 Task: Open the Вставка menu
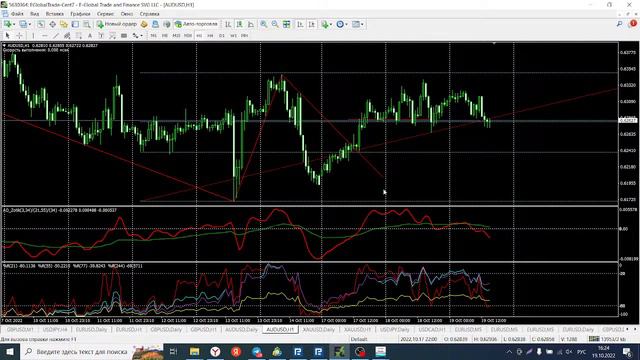click(x=54, y=14)
